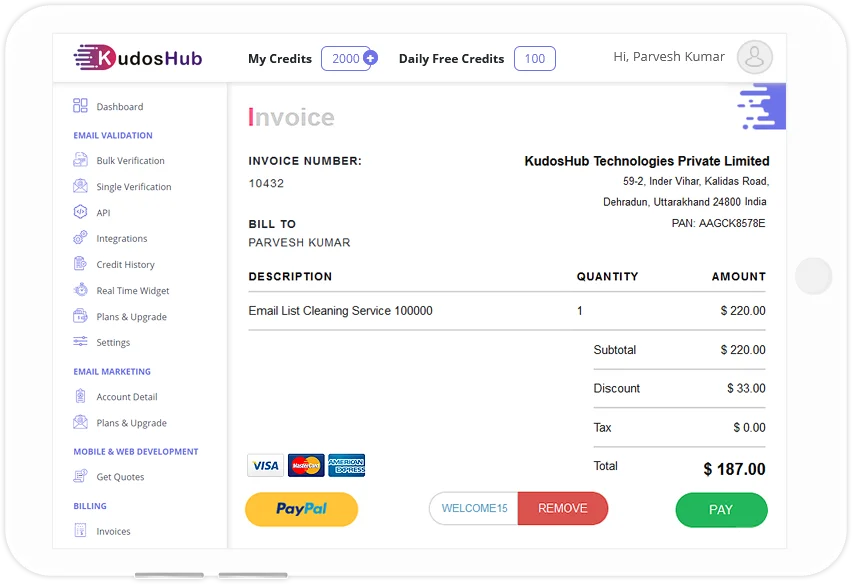Open Account Detail page
The height and width of the screenshot is (585, 853).
click(x=127, y=397)
